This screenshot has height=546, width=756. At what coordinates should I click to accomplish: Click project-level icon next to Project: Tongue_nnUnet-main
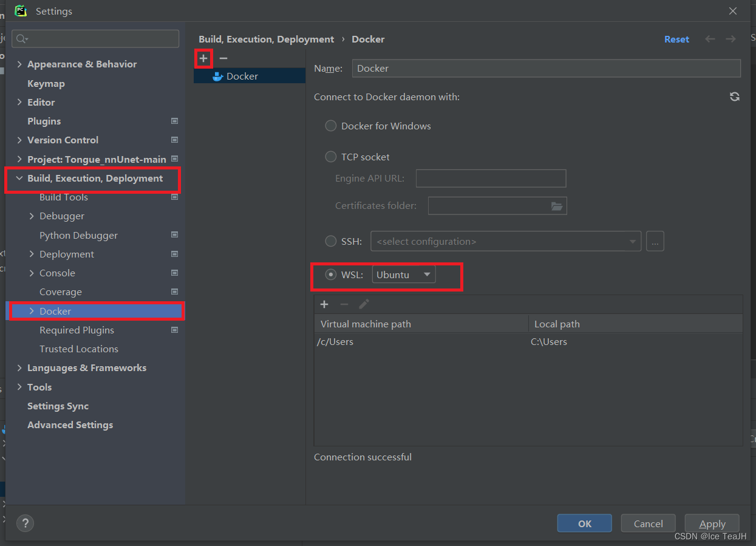point(175,159)
